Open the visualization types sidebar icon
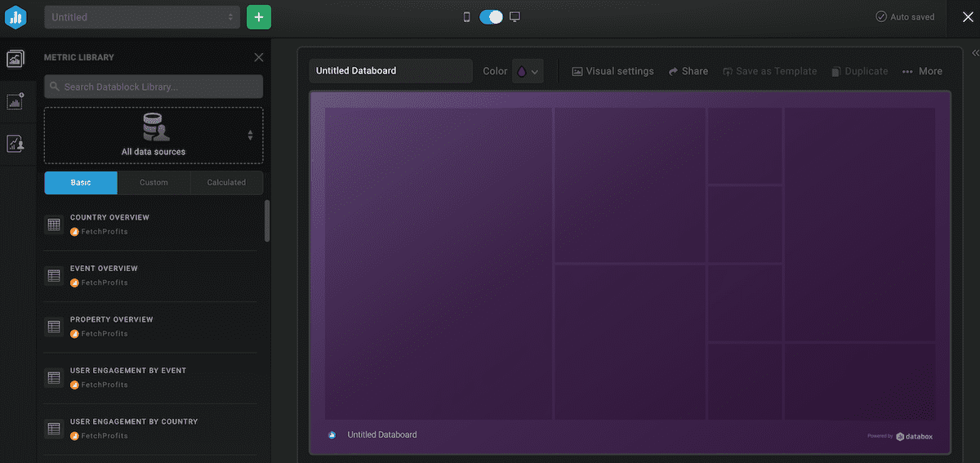The height and width of the screenshot is (463, 980). [16, 101]
